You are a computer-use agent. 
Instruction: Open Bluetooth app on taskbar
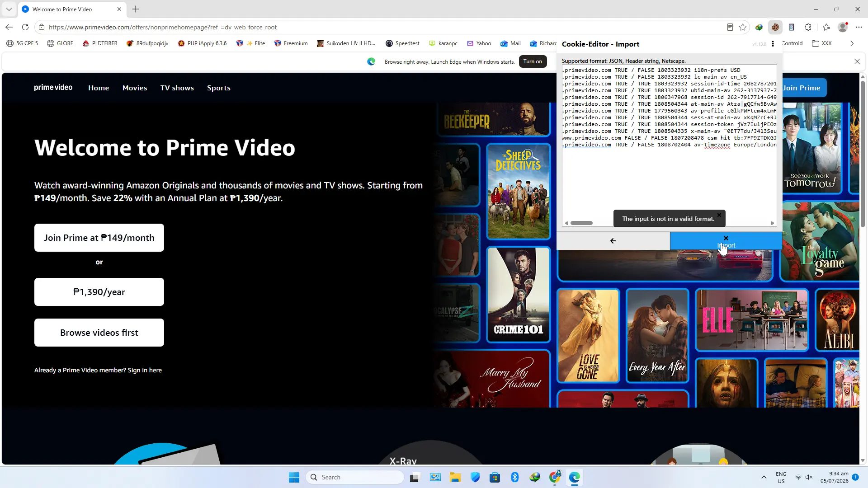click(x=515, y=477)
